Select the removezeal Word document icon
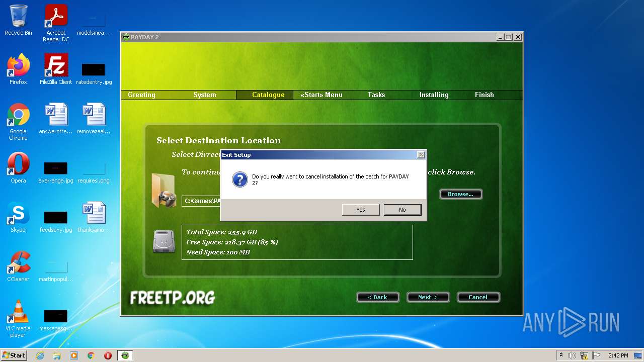The height and width of the screenshot is (362, 644). [94, 119]
